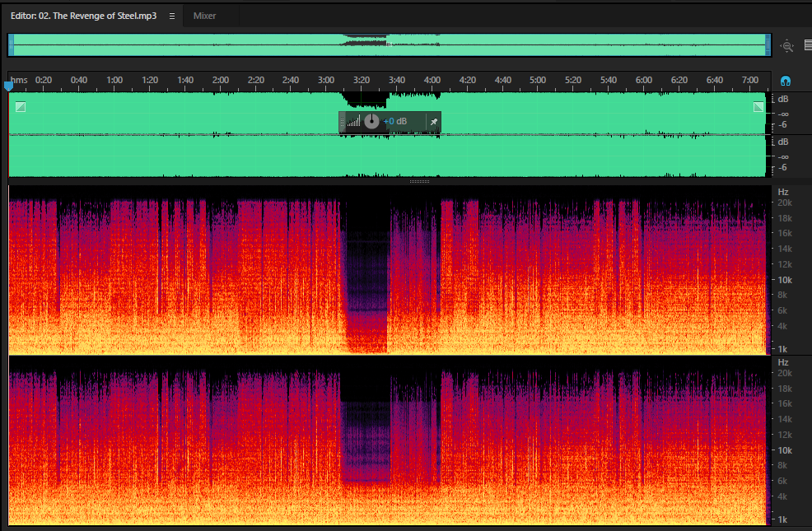Click the upper spectrogram Hz scale label

[783, 192]
